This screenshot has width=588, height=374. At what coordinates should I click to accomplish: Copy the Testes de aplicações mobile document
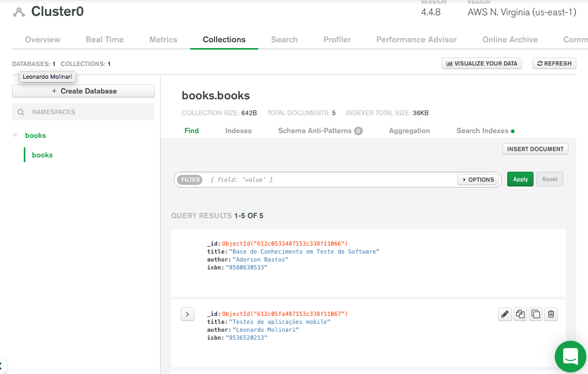click(x=520, y=314)
